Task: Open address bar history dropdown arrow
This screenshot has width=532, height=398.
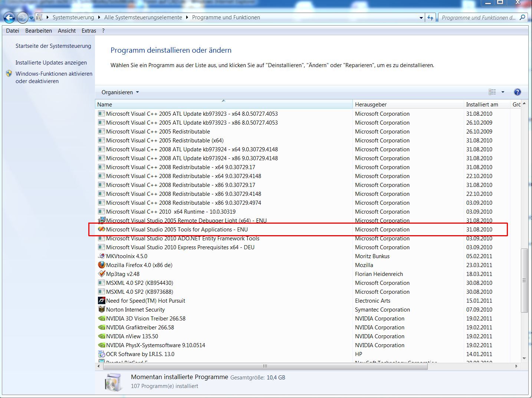Action: tap(421, 18)
